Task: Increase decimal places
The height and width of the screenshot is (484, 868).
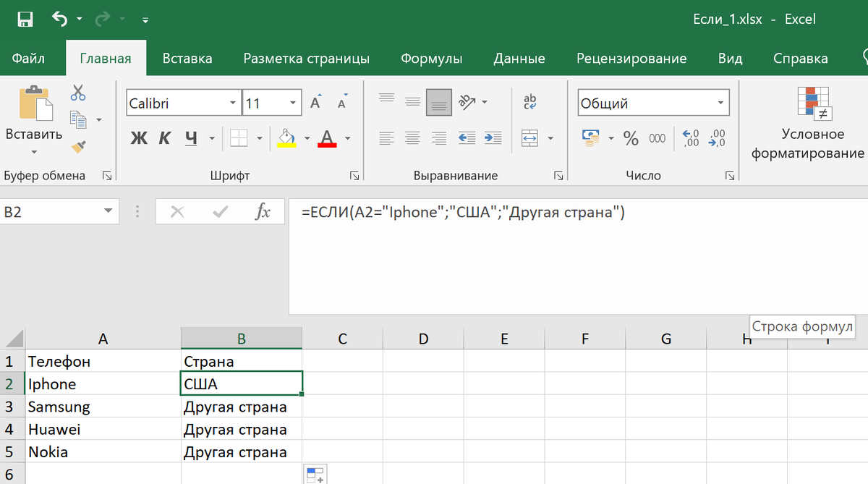Action: click(x=691, y=137)
